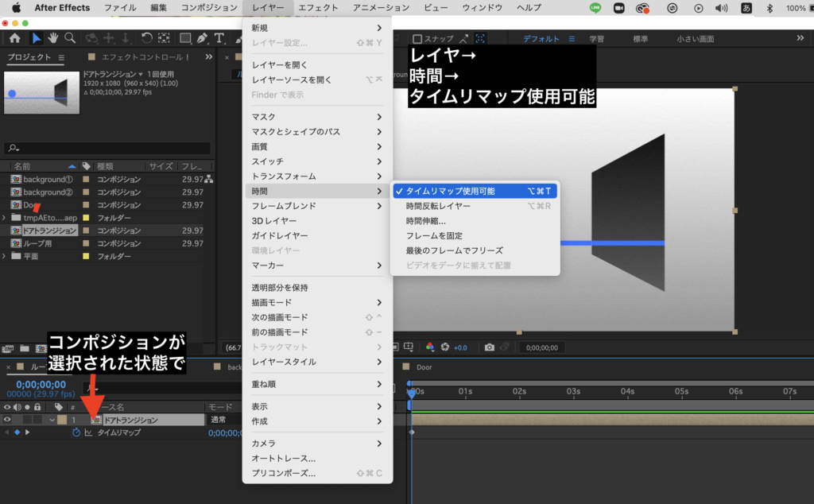Select the Zoom magnifier tool

pyautogui.click(x=70, y=38)
